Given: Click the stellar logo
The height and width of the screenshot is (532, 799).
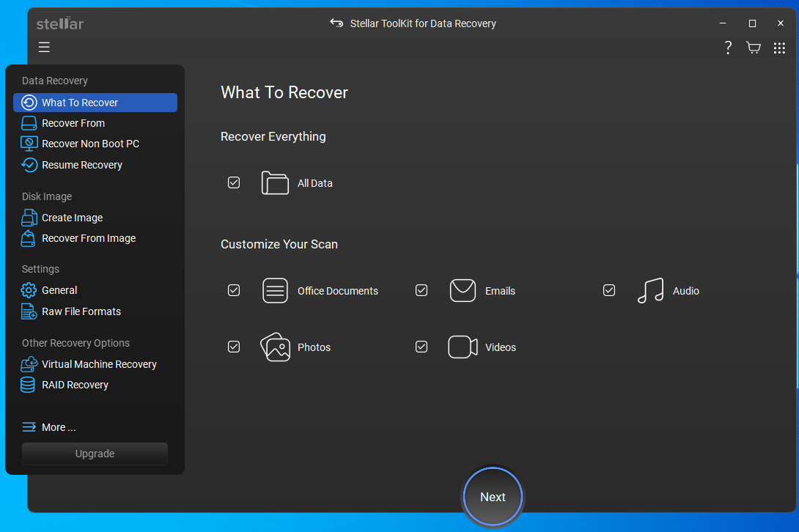Looking at the screenshot, I should click(x=60, y=23).
